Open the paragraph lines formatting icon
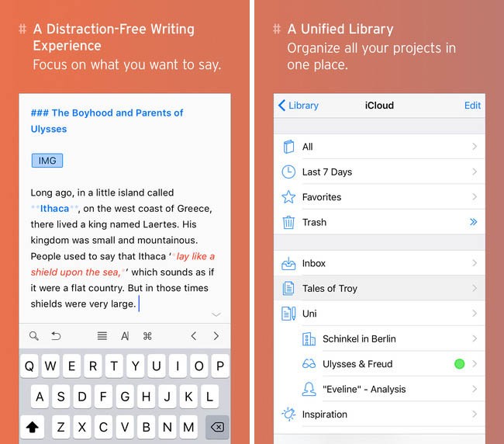Screen dimensions: 504x444 click(x=102, y=336)
